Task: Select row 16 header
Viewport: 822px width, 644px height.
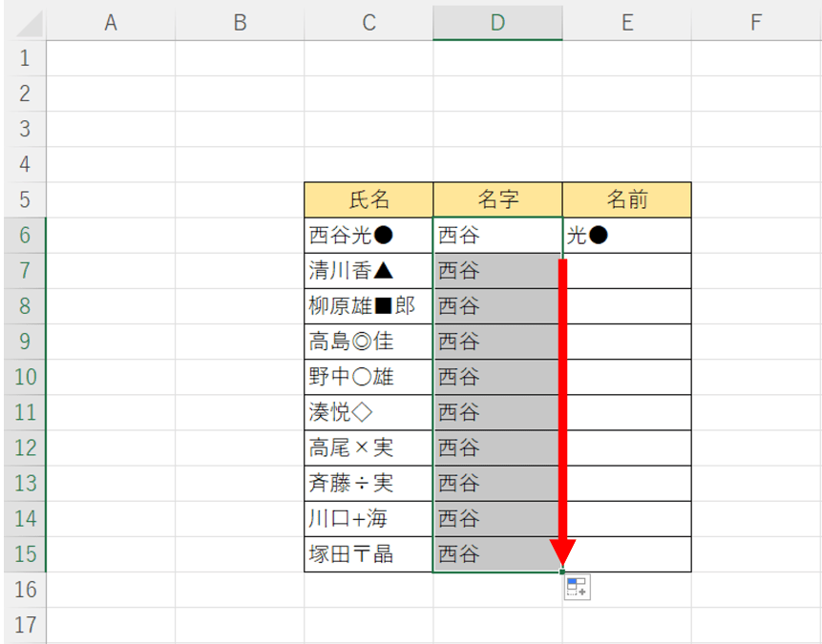Action: point(25,590)
